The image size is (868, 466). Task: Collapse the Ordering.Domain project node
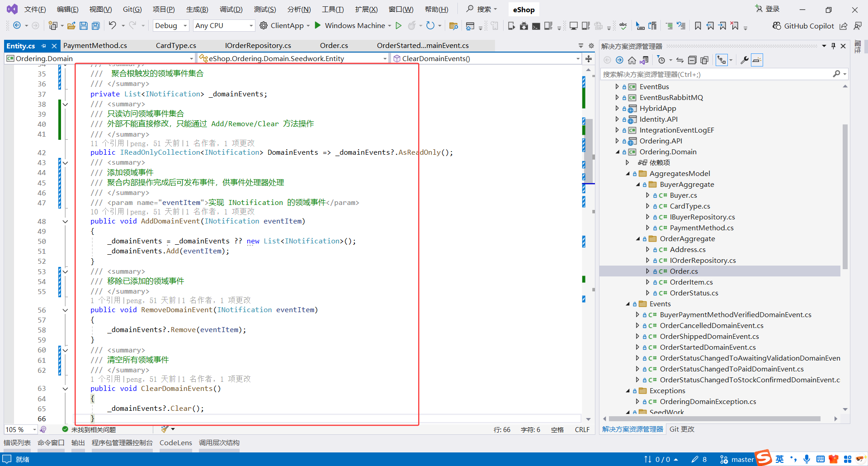click(618, 152)
